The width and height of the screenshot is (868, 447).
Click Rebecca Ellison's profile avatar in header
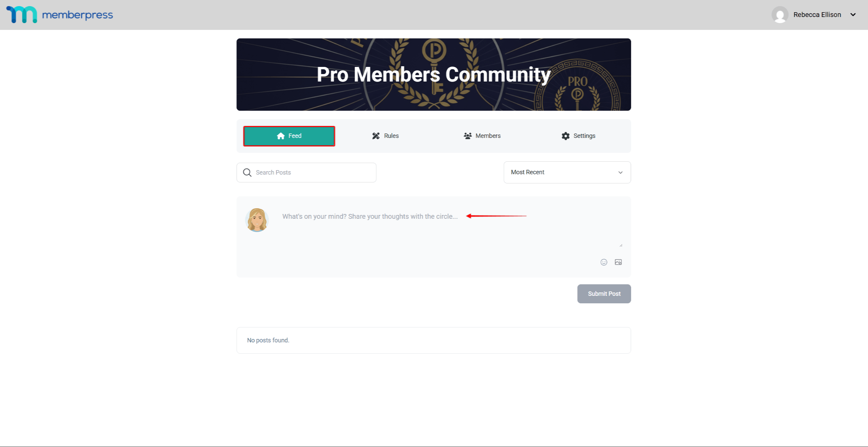pos(780,15)
